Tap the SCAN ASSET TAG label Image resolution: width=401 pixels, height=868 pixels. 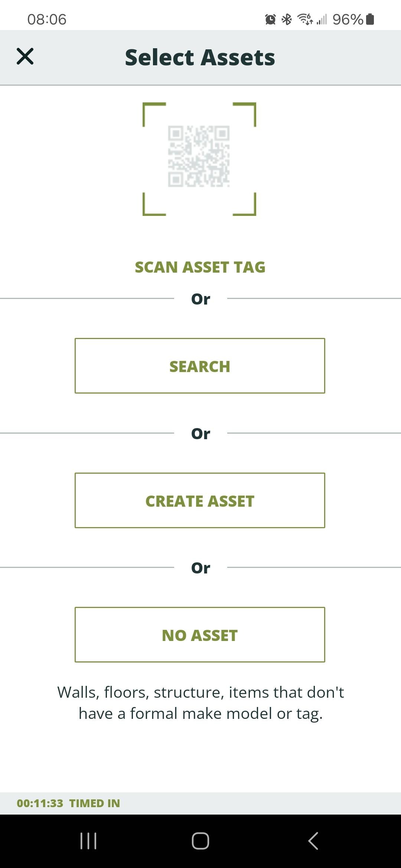click(200, 267)
